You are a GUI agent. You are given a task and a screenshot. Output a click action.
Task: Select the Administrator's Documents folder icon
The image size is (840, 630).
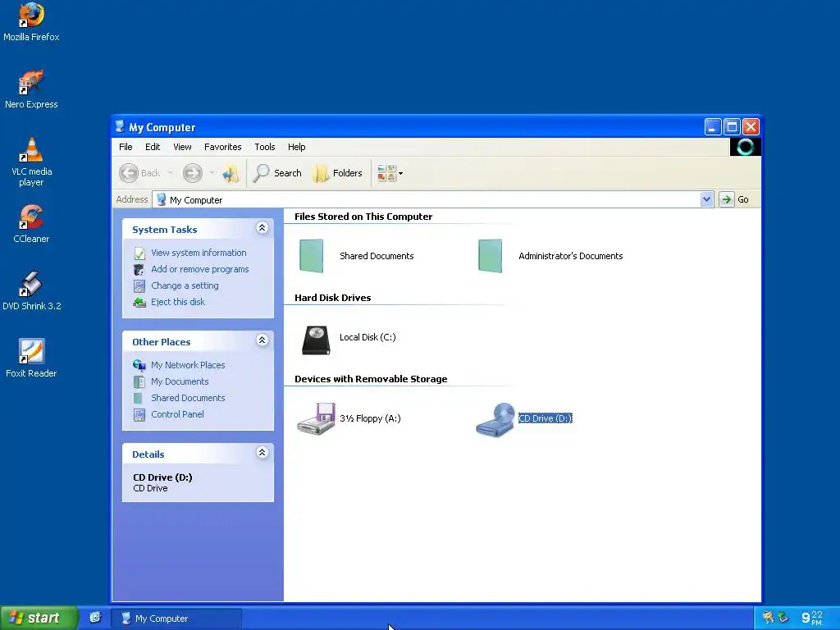point(491,256)
